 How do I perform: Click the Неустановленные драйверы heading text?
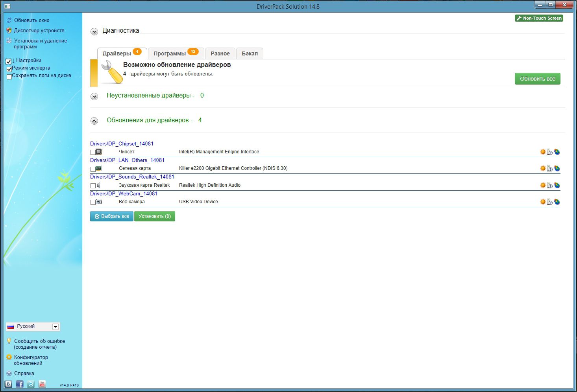(x=148, y=96)
